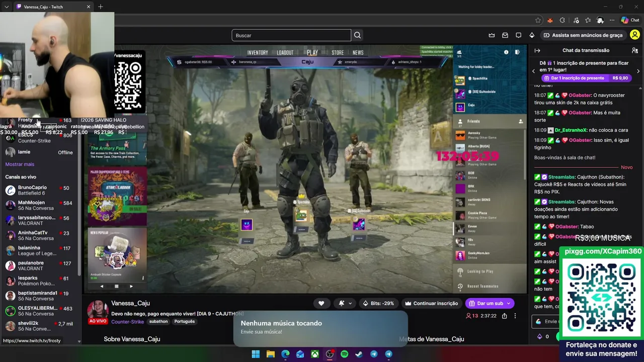Select the Português tag
Image resolution: width=644 pixels, height=362 pixels.
(185, 321)
